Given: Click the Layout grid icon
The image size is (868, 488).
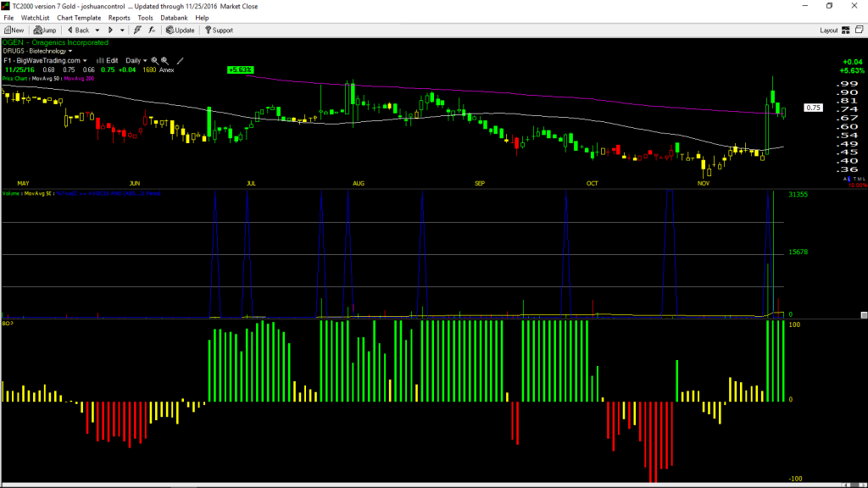Looking at the screenshot, I should pos(846,30).
